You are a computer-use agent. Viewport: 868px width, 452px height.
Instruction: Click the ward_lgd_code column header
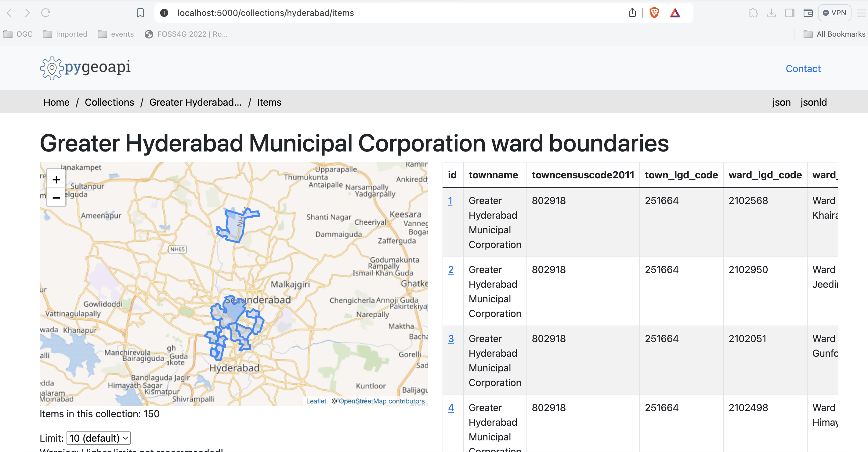coord(765,175)
